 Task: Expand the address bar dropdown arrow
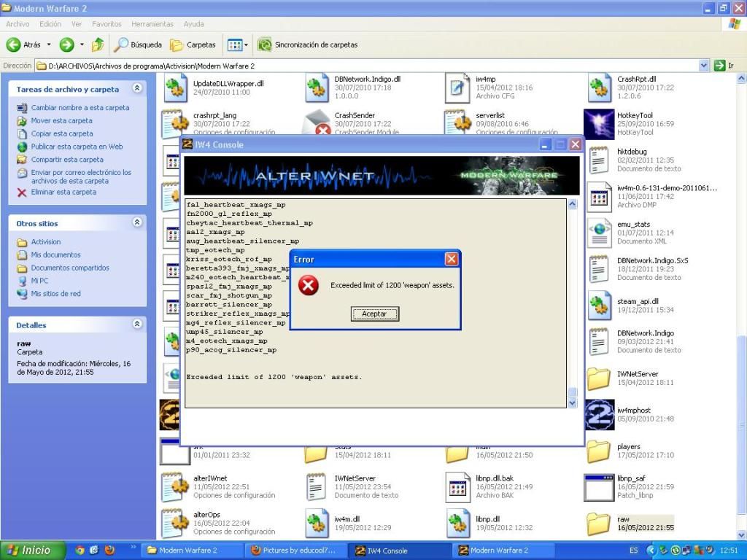pyautogui.click(x=704, y=66)
